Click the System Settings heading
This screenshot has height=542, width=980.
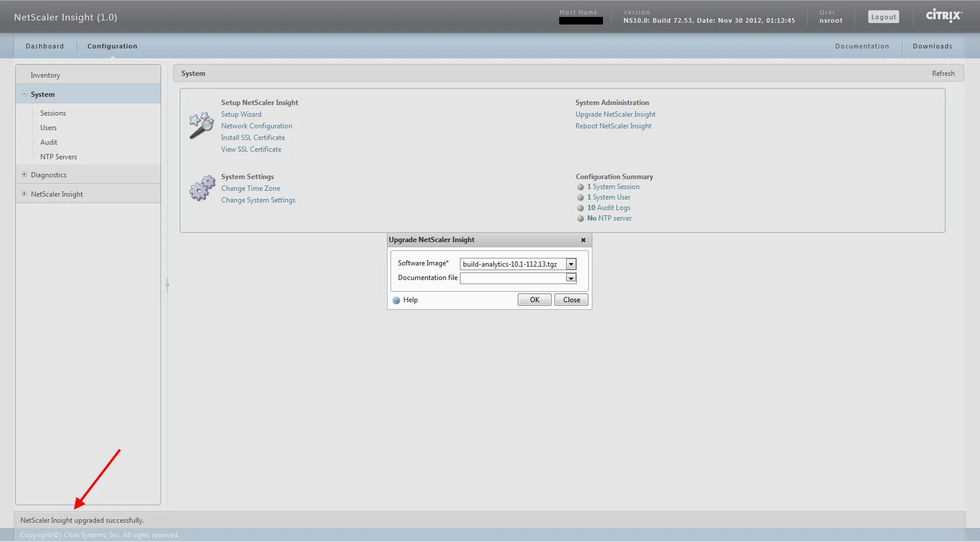pos(247,177)
